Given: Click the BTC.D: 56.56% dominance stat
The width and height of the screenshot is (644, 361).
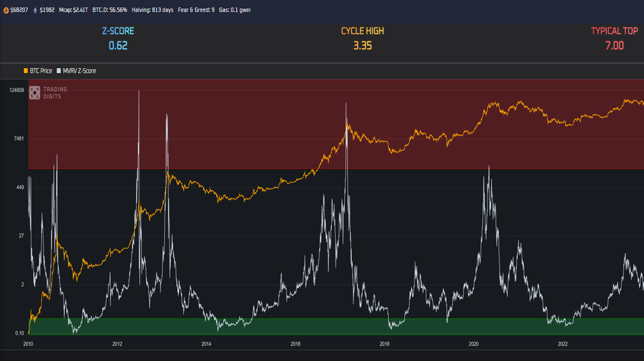Looking at the screenshot, I should (109, 10).
